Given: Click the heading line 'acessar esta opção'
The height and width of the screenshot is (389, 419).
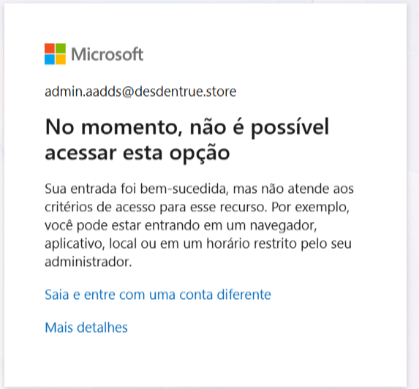Looking at the screenshot, I should (137, 154).
